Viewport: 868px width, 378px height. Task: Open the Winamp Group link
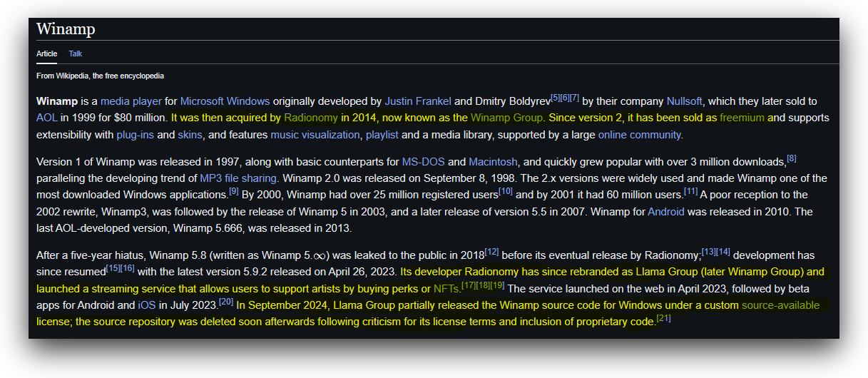pos(506,118)
